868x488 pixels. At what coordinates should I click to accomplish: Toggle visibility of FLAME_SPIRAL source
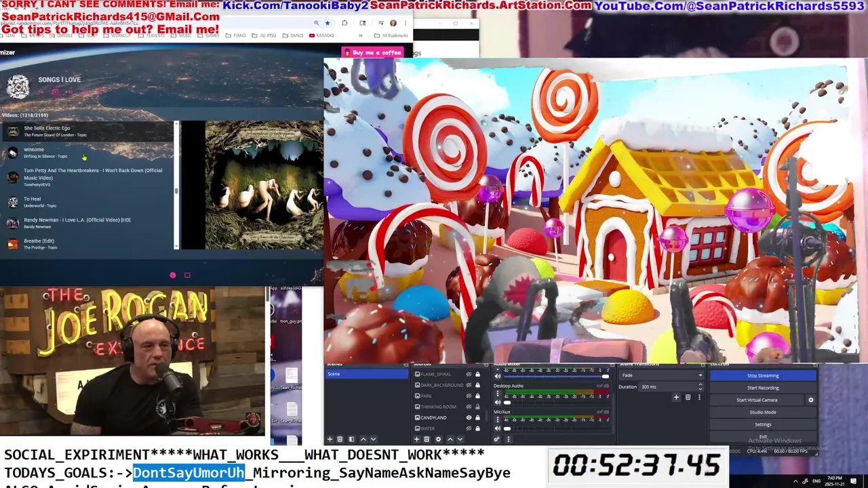469,374
